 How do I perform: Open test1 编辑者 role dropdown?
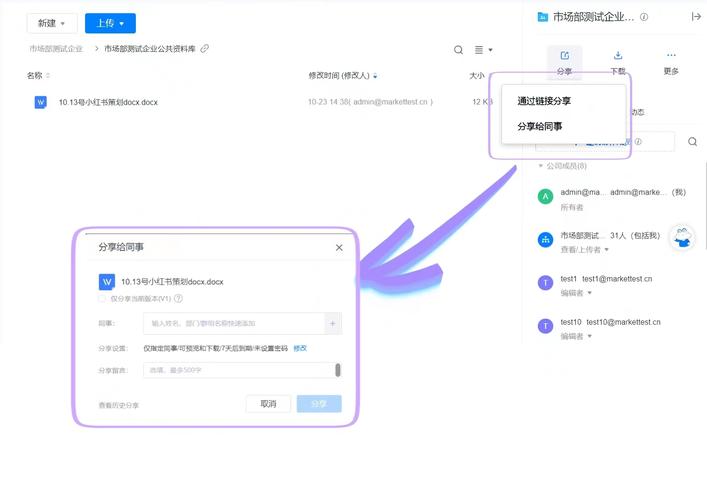tap(576, 293)
